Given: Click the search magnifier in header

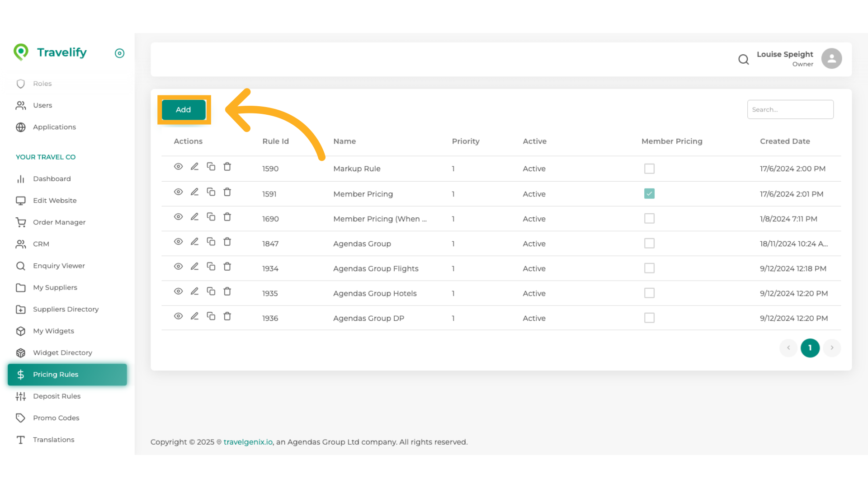Looking at the screenshot, I should (x=743, y=59).
